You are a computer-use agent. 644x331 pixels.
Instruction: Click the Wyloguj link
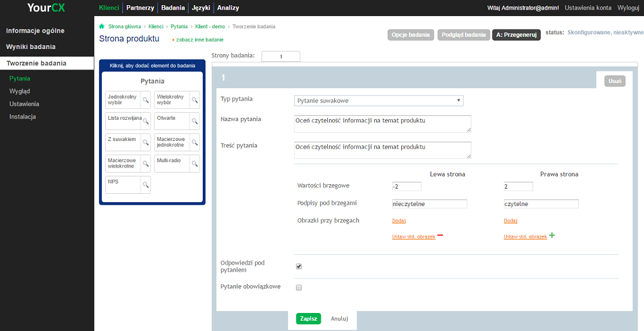[x=629, y=8]
